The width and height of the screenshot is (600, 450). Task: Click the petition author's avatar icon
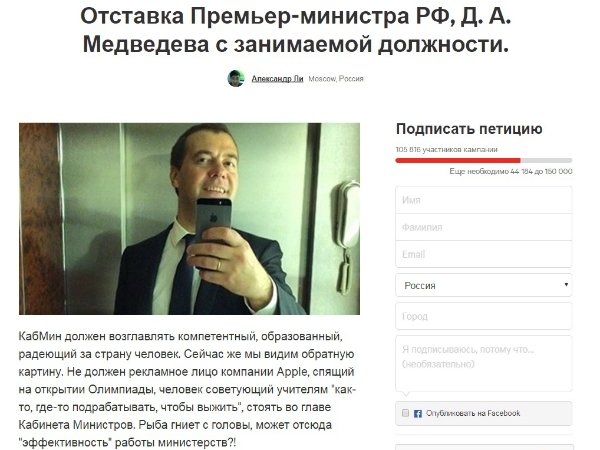[236, 78]
